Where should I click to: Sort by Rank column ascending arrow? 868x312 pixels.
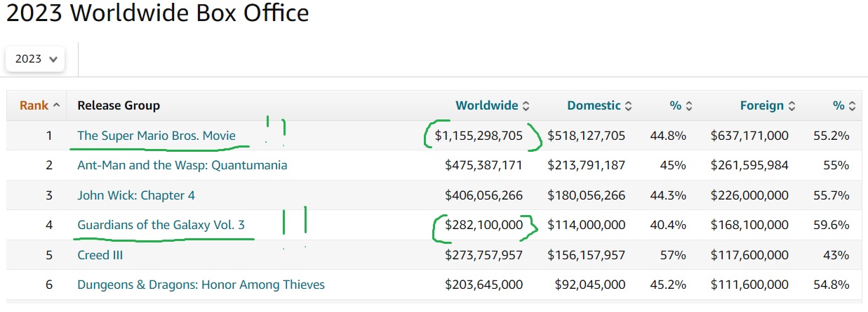coord(57,105)
